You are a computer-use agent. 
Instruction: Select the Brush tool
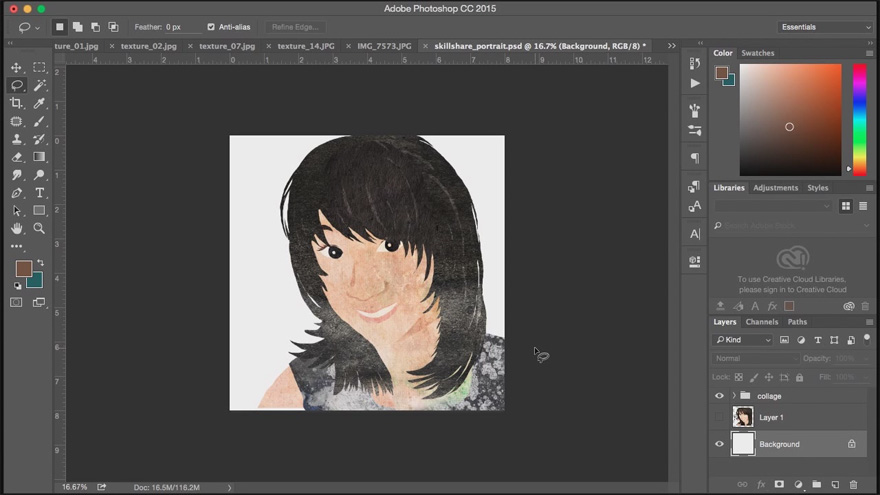click(x=39, y=121)
